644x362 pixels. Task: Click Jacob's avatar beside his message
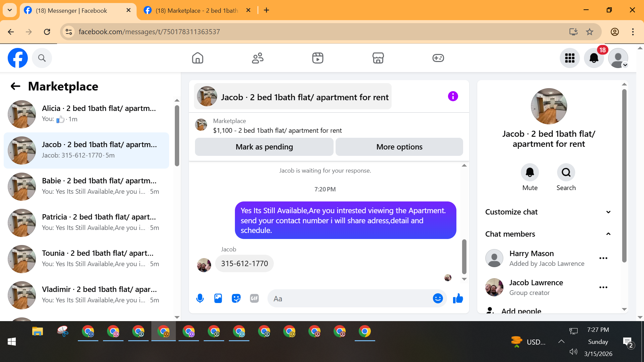point(204,265)
